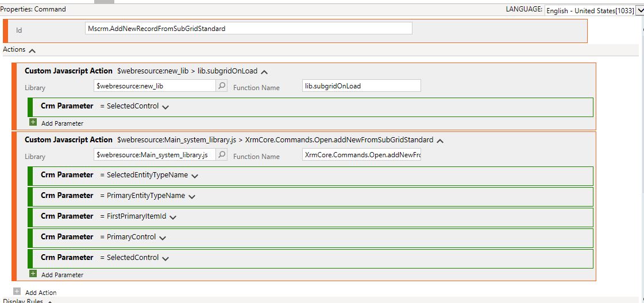Click the second Custom Javascript Action title
Image resolution: width=644 pixels, height=303 pixels.
pyautogui.click(x=68, y=140)
